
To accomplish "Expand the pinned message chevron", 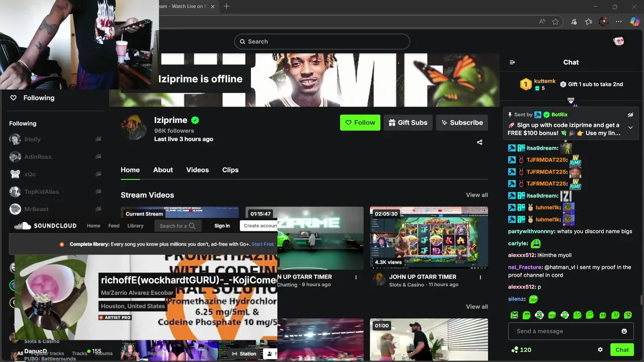I will pyautogui.click(x=630, y=128).
